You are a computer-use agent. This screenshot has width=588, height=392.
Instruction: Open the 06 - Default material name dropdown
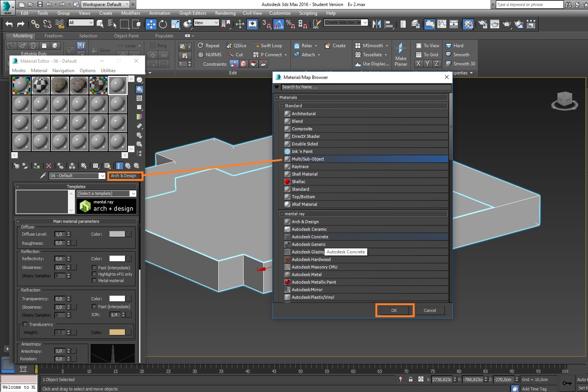pos(102,176)
